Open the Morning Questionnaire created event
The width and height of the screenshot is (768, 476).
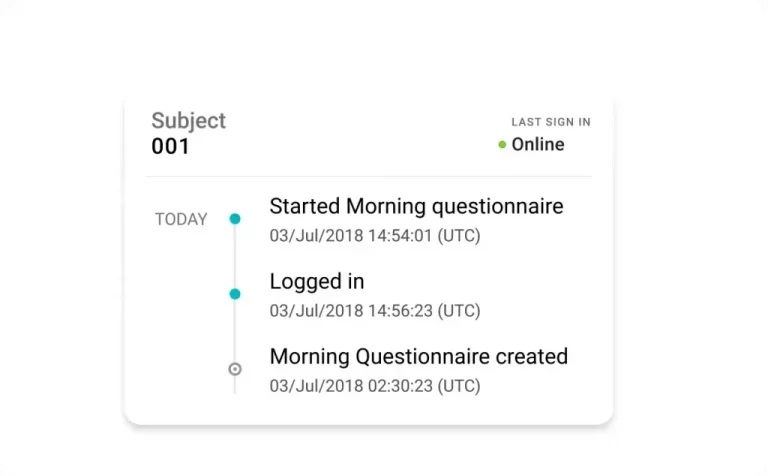[418, 357]
